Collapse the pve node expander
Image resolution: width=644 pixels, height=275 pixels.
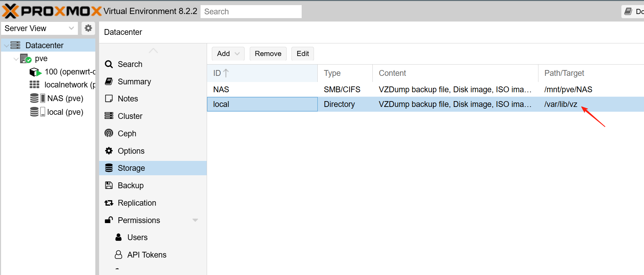coord(16,59)
